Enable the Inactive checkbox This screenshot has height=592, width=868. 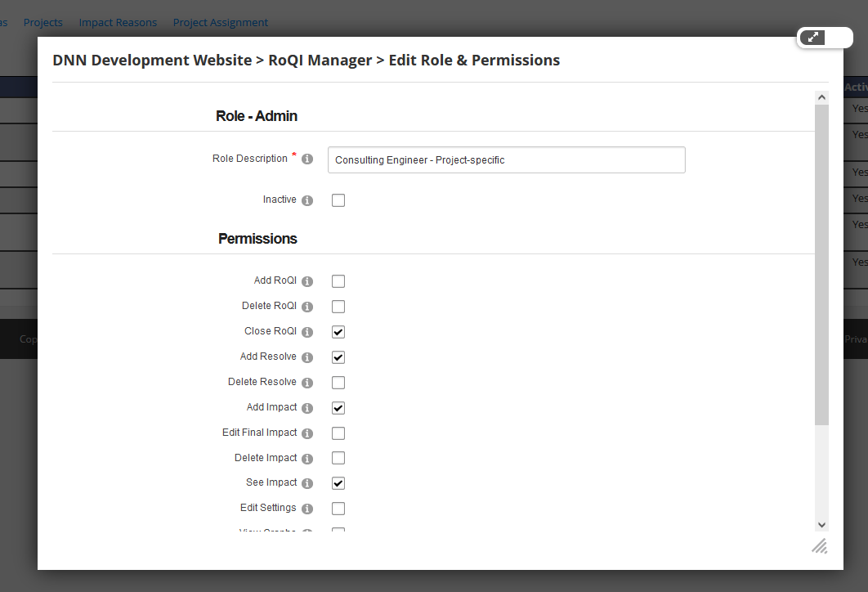338,200
